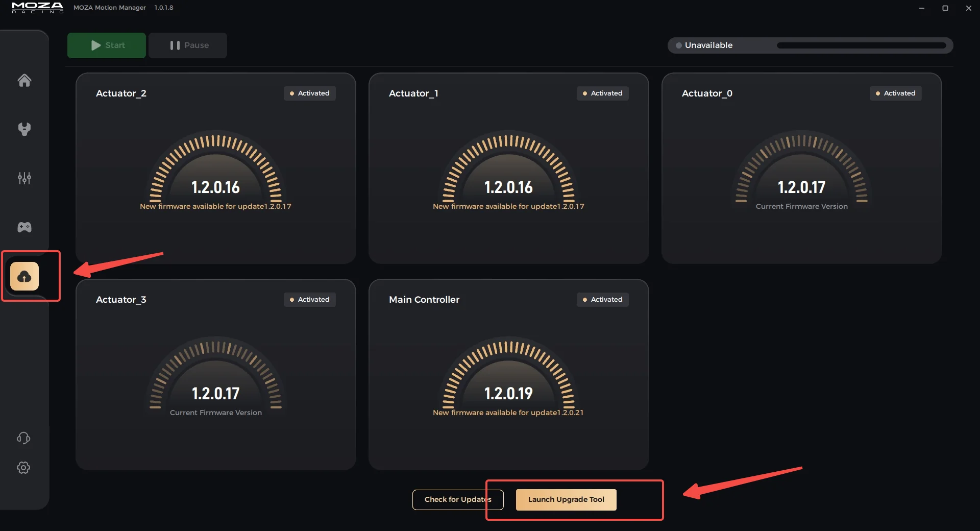Click Actuator_0 Current Firmware Version label
Screen dimensions: 980x531
[x=801, y=207]
